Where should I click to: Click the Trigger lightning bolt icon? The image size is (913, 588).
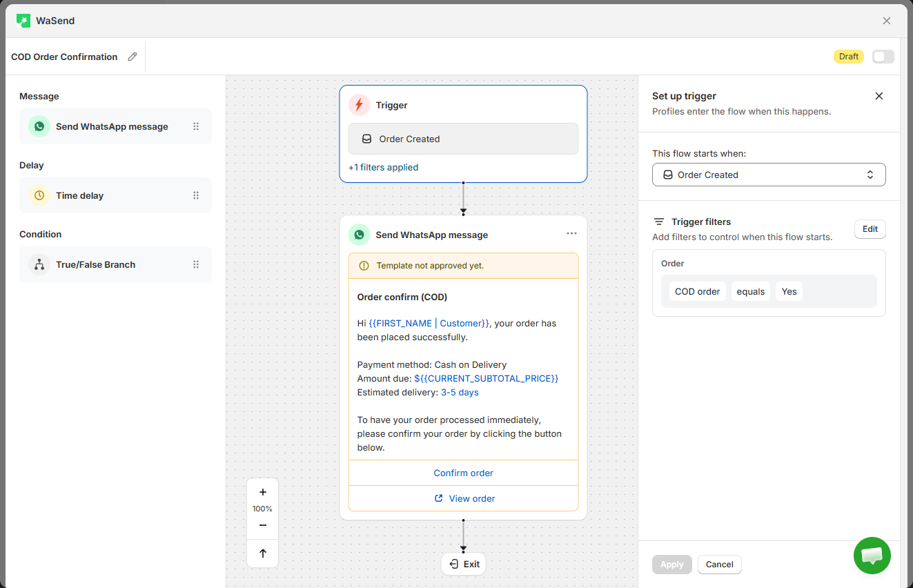tap(359, 105)
